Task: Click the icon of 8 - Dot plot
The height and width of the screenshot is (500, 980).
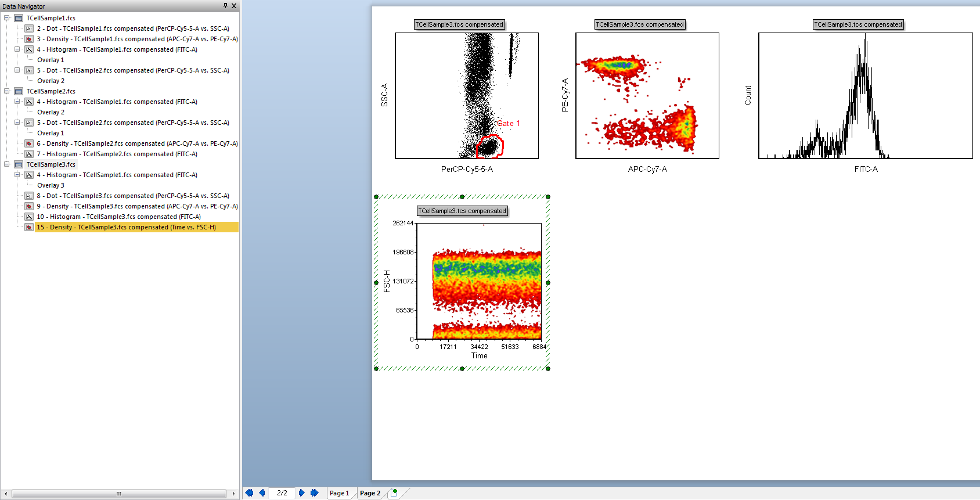Action: coord(29,196)
